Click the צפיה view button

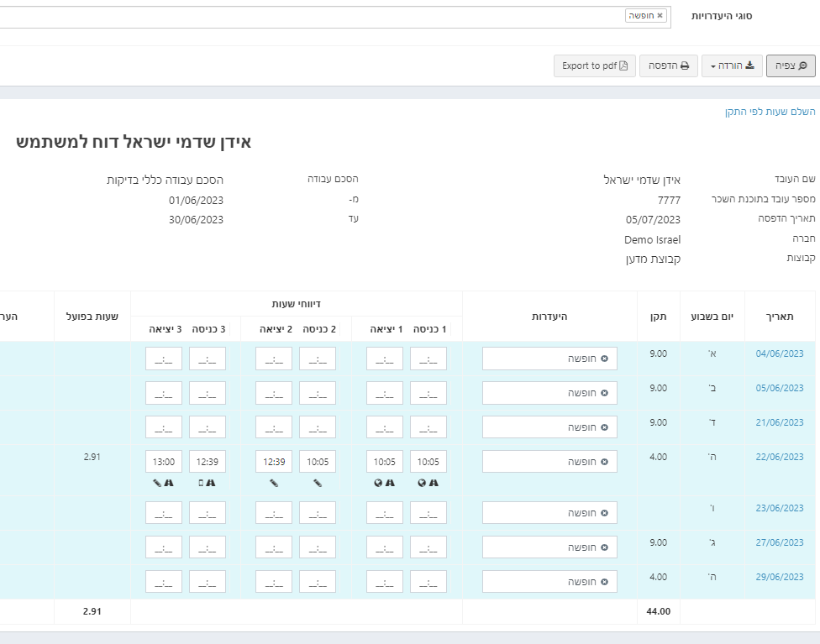[791, 65]
